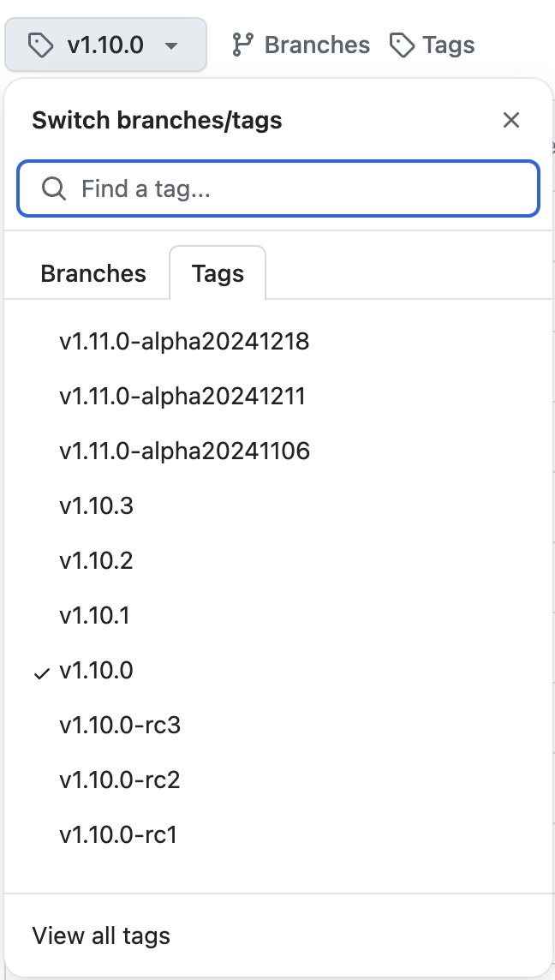This screenshot has height=980, width=555.
Task: Open the View all tags link
Action: click(x=101, y=935)
